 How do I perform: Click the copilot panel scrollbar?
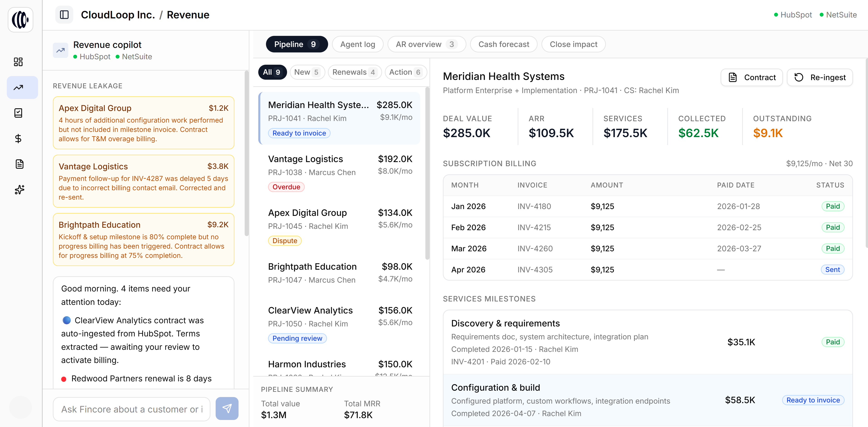pos(246,153)
